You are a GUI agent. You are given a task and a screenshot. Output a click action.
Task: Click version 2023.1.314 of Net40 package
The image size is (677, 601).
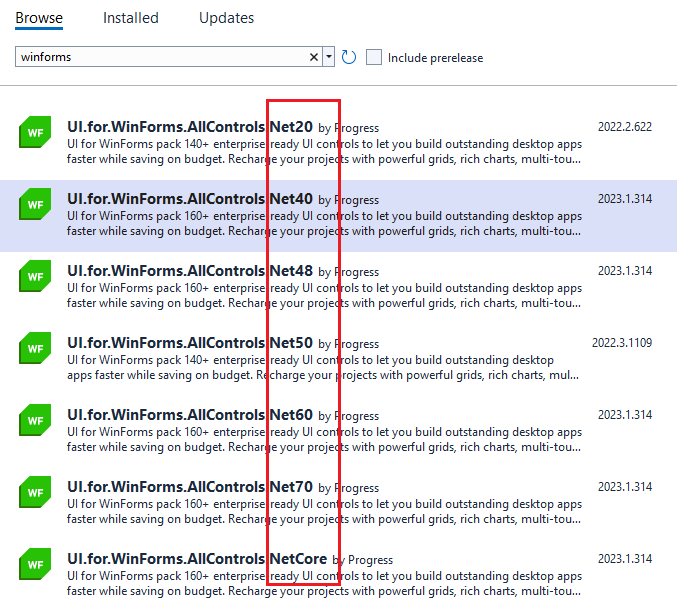pyautogui.click(x=625, y=199)
